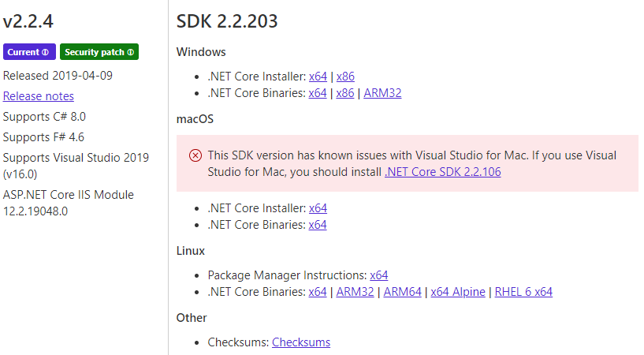This screenshot has width=644, height=355.
Task: Click the info icon on Current badge
Action: pos(46,52)
